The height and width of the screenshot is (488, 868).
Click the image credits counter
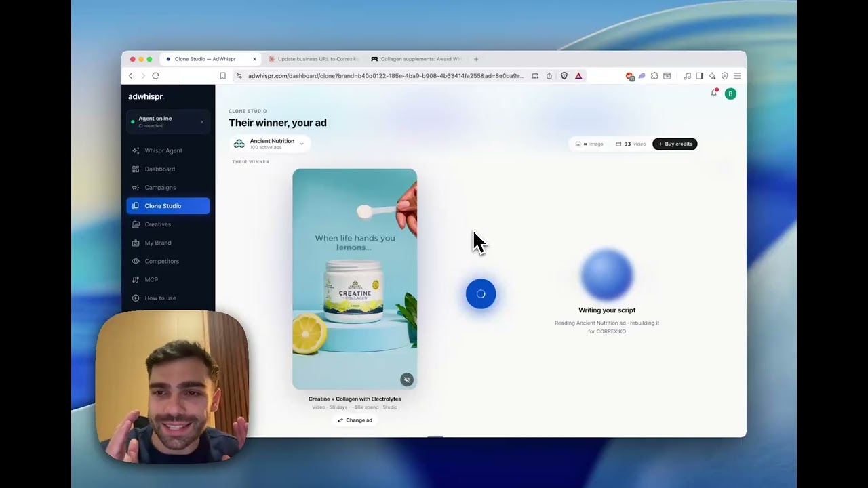coord(589,144)
